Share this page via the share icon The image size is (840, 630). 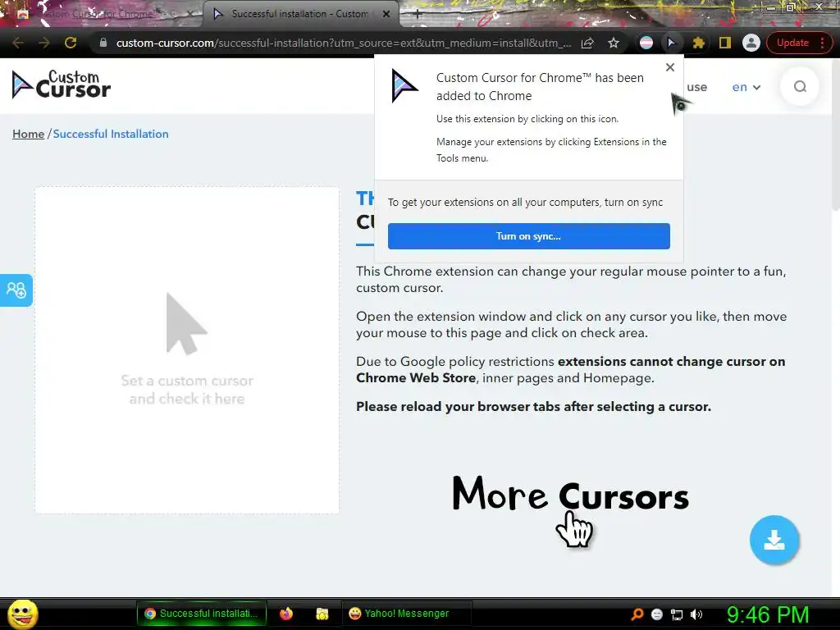pyautogui.click(x=587, y=43)
